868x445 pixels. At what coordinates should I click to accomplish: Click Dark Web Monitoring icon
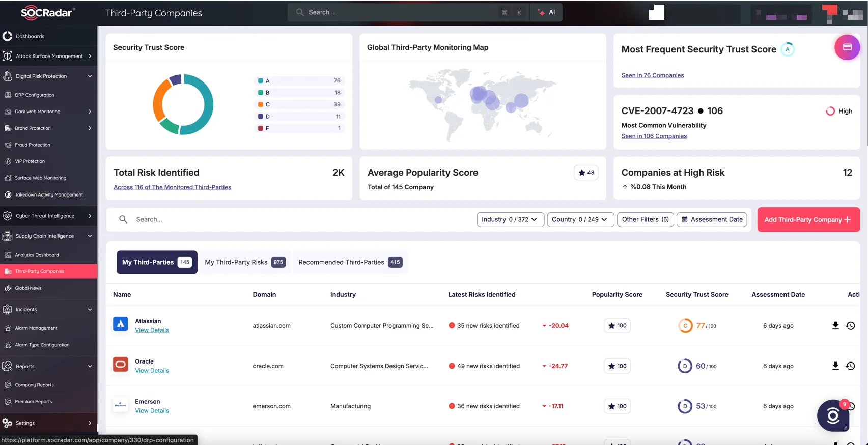click(x=8, y=112)
